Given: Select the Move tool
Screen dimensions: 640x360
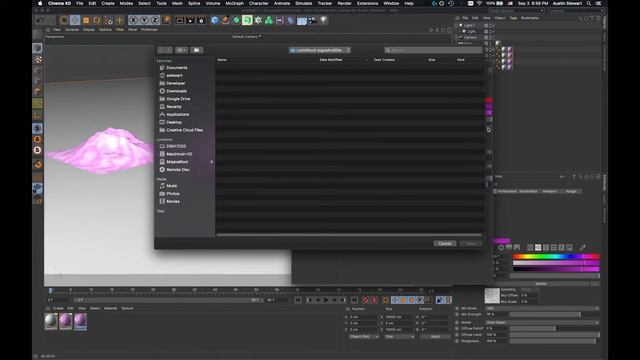Looking at the screenshot, I should tap(75, 20).
